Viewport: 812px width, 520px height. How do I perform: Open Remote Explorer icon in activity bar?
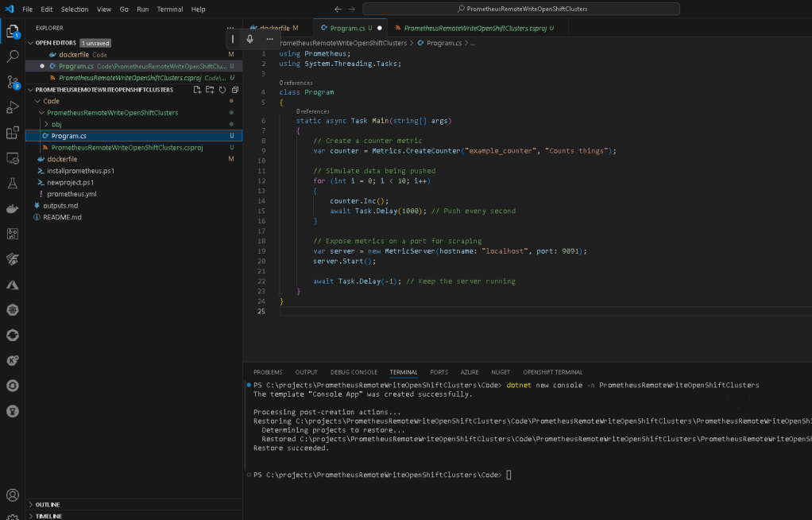[x=13, y=158]
